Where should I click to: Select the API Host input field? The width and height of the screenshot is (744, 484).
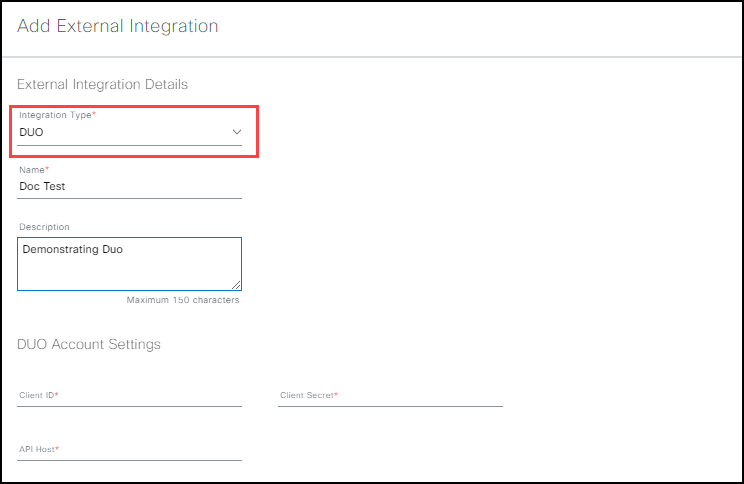(x=130, y=451)
